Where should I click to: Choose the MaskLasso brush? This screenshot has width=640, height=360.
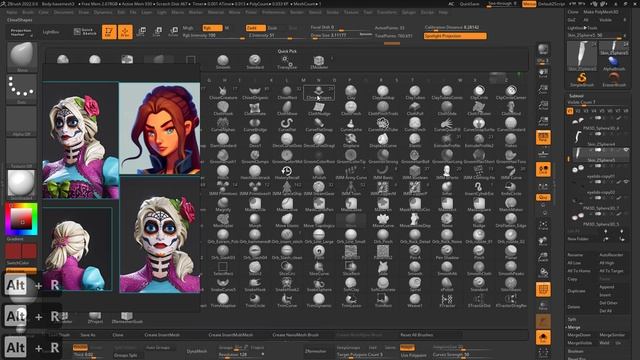click(x=351, y=204)
